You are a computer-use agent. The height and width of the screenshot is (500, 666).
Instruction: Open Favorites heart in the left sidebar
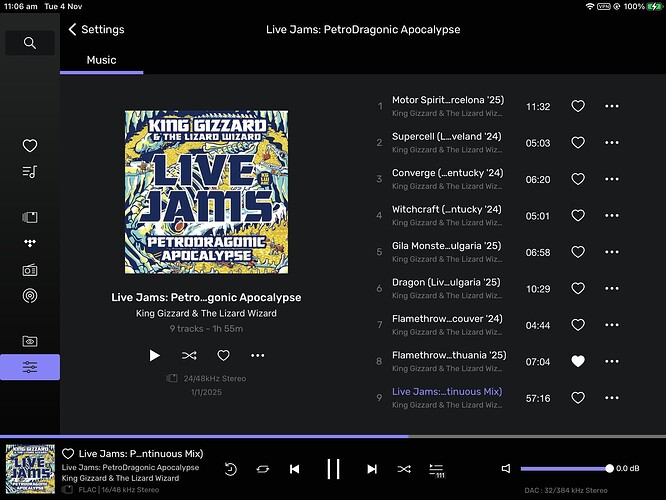(x=30, y=146)
